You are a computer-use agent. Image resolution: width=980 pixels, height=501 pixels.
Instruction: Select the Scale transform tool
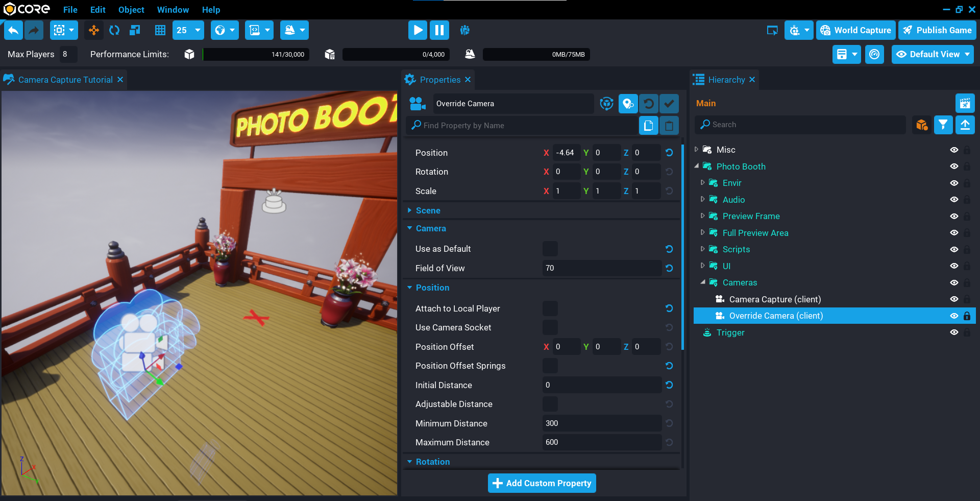134,30
